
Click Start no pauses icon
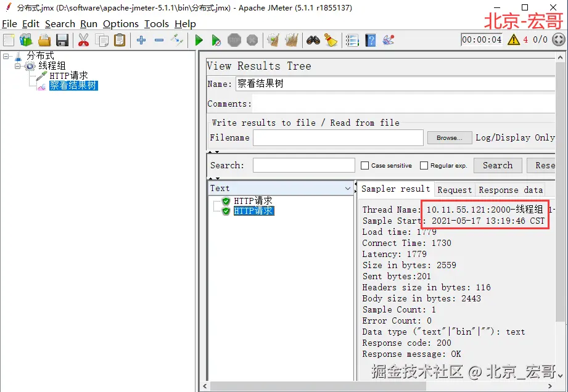click(216, 40)
